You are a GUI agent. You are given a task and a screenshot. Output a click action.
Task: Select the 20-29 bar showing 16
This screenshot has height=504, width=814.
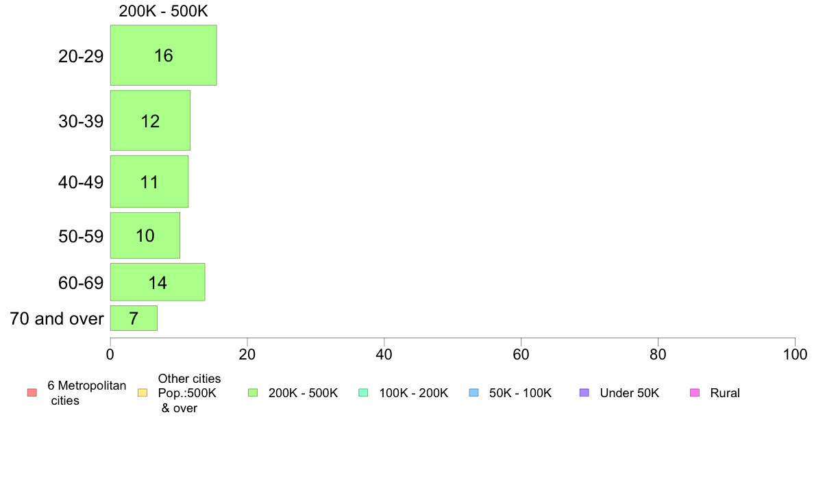click(164, 55)
